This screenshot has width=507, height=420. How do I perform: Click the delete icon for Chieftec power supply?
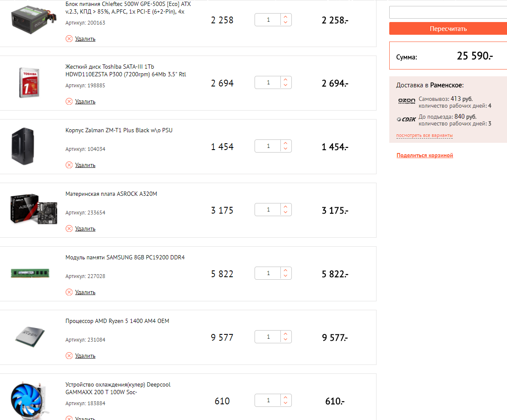pyautogui.click(x=69, y=39)
